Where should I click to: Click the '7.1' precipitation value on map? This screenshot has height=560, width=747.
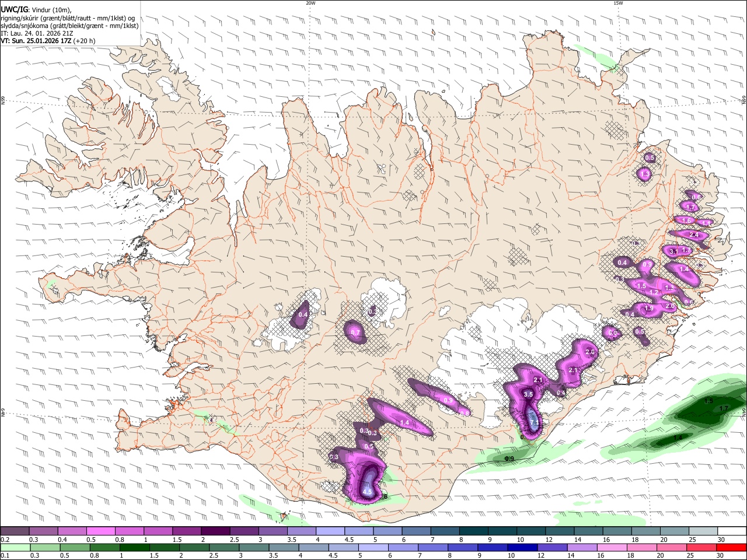[533, 423]
